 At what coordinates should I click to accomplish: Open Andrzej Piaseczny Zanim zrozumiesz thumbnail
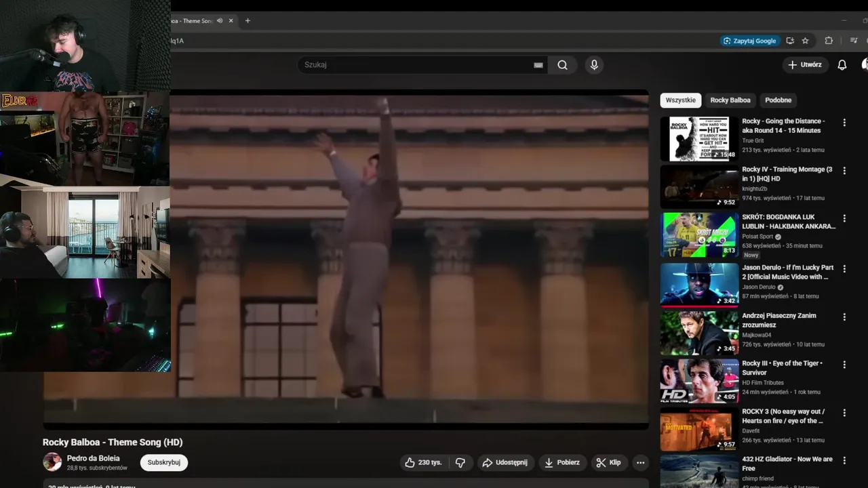pos(699,333)
